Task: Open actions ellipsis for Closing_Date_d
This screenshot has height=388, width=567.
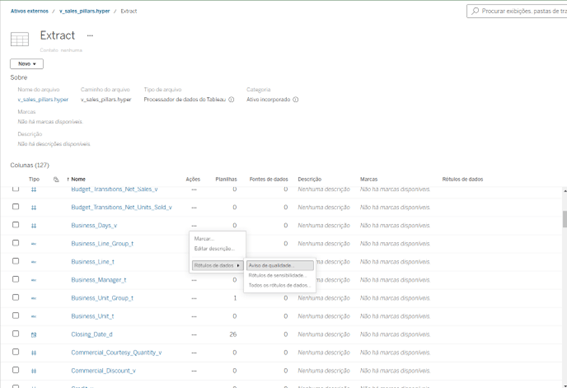Action: tap(194, 334)
